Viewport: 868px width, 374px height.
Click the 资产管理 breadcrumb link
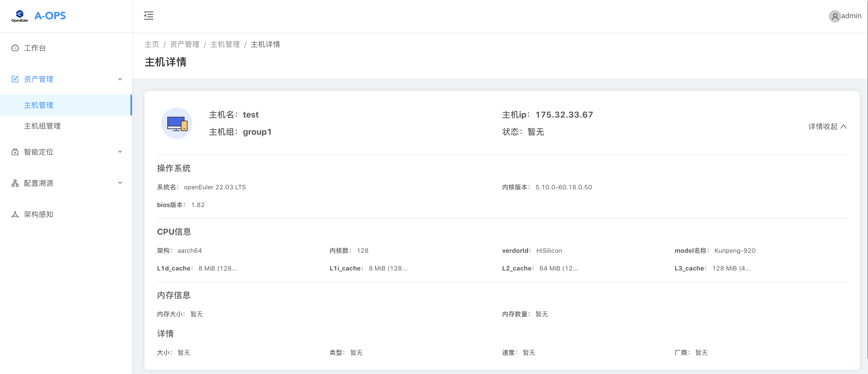[x=184, y=44]
